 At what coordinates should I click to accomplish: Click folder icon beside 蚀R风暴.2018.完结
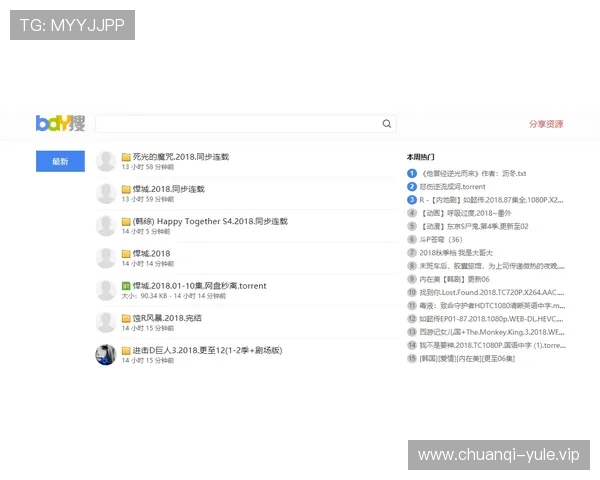point(126,318)
